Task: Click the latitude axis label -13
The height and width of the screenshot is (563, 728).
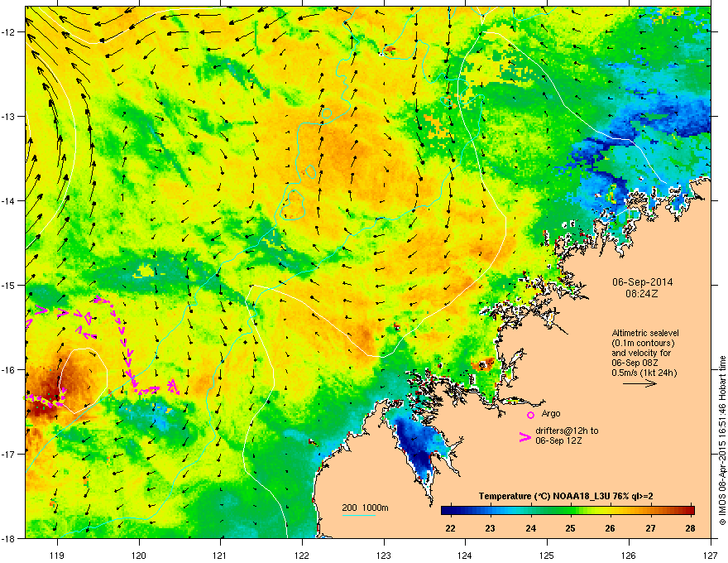Action: pos(9,116)
